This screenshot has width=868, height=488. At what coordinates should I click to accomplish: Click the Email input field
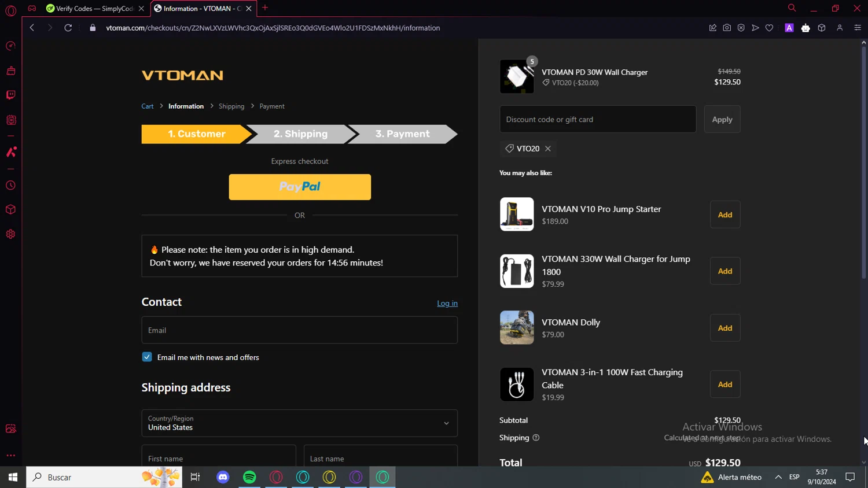300,330
